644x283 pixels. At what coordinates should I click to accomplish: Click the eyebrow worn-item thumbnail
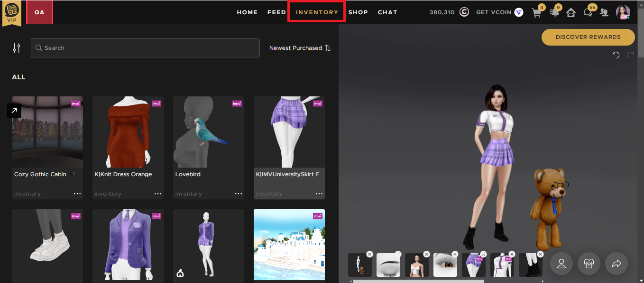tap(388, 265)
